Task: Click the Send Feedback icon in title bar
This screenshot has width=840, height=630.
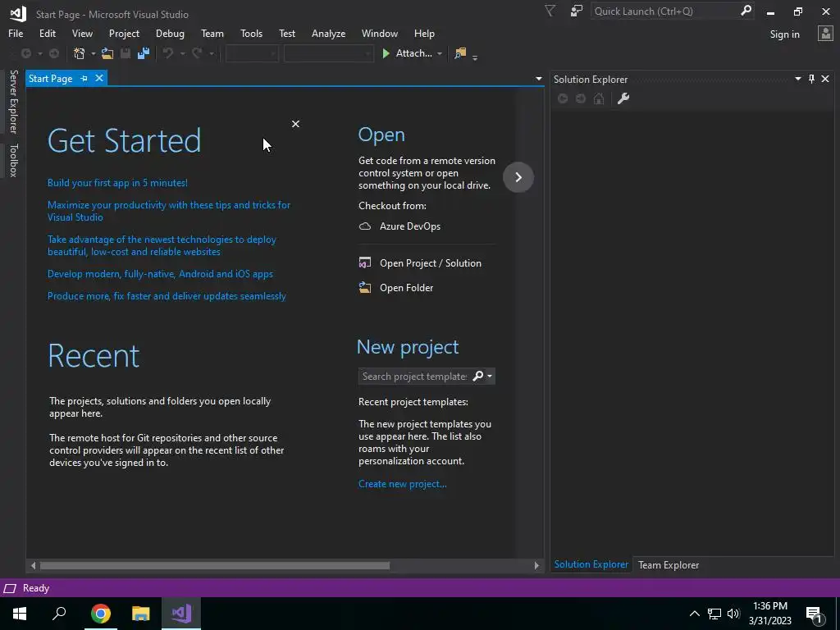Action: pos(577,11)
